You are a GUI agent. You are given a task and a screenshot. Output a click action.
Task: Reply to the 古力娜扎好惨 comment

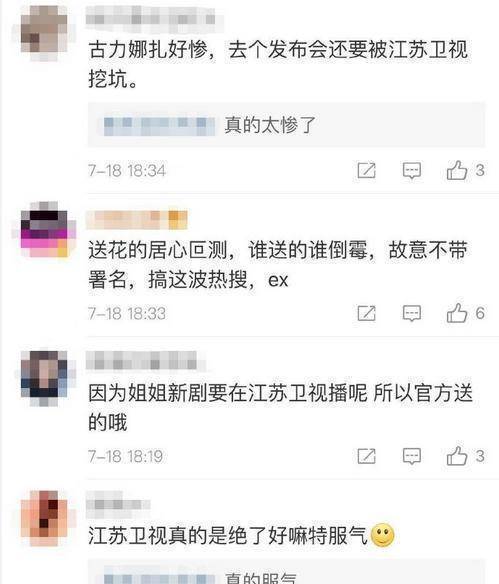[412, 171]
